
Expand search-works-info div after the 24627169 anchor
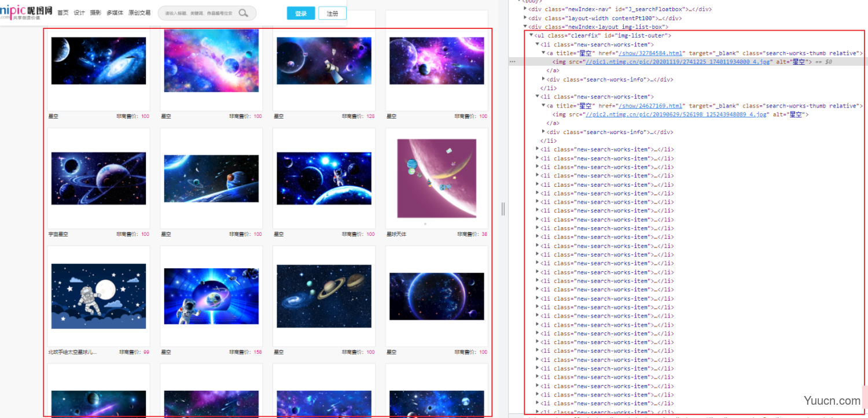pos(543,132)
